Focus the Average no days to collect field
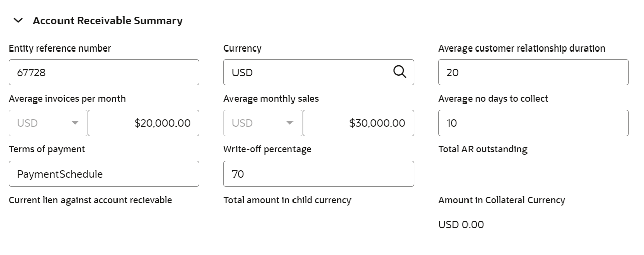The height and width of the screenshot is (255, 644). [x=533, y=123]
